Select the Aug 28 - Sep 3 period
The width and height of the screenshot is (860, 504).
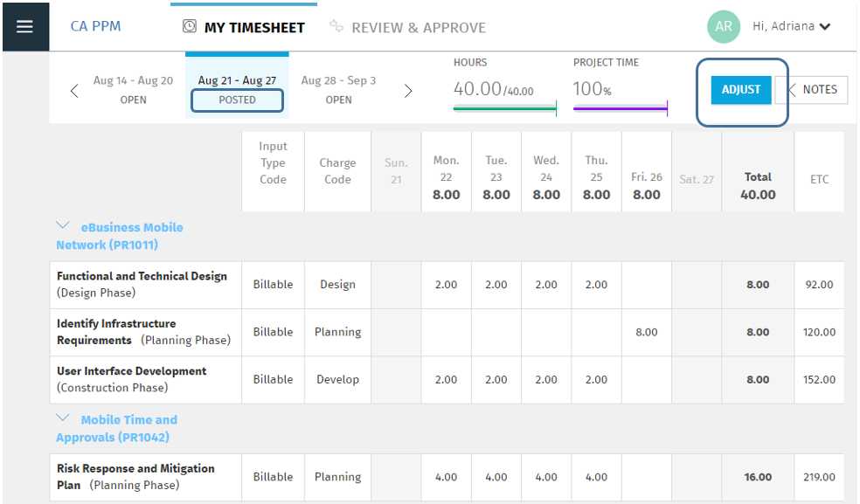[338, 89]
